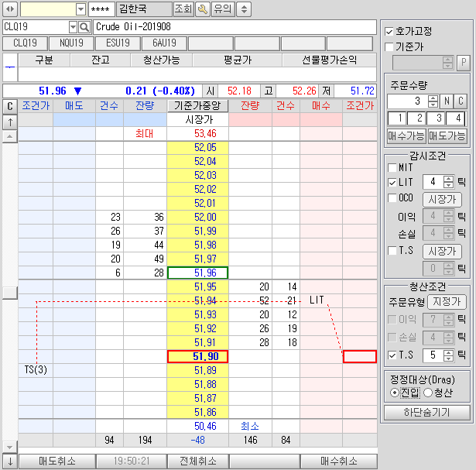The image size is (476, 470).
Task: Click the highlighted 51.90 price cell
Action: (197, 356)
